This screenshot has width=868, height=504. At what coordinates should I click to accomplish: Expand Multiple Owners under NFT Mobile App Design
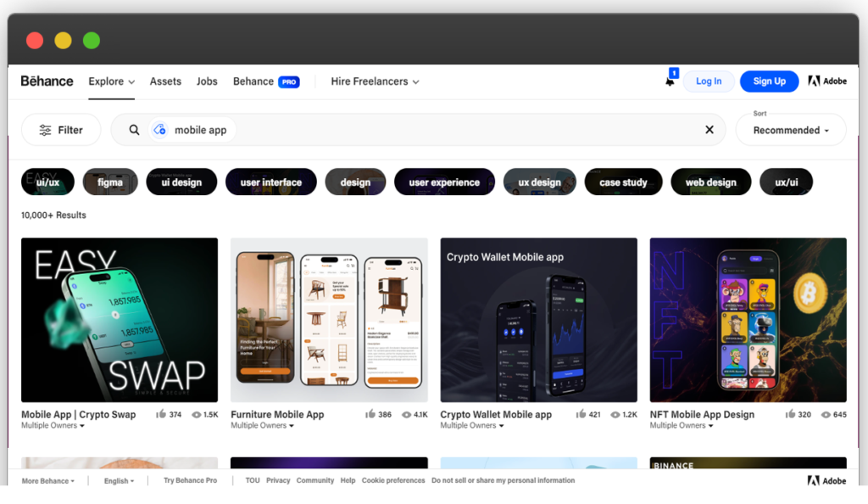[x=682, y=425]
